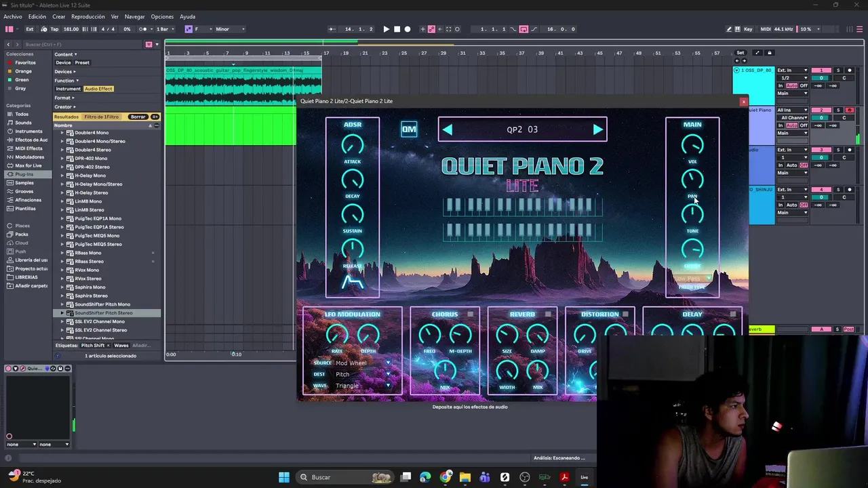Load next Quiet Piano preset with right arrow
The width and height of the screenshot is (868, 488).
click(x=597, y=129)
